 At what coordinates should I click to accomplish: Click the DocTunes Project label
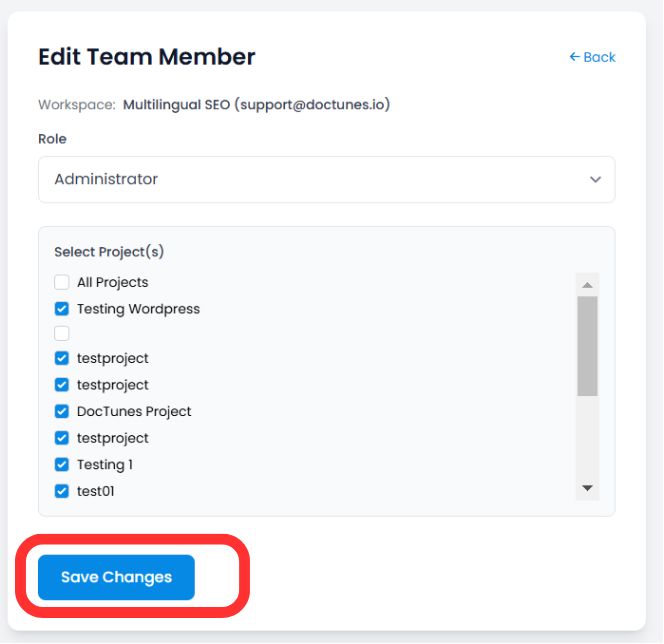[134, 412]
